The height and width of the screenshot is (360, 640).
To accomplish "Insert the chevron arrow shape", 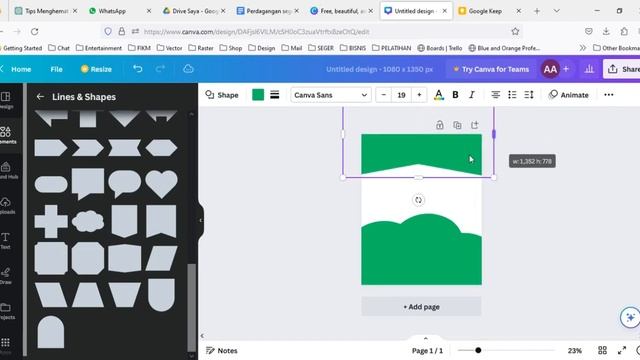I will 88,148.
